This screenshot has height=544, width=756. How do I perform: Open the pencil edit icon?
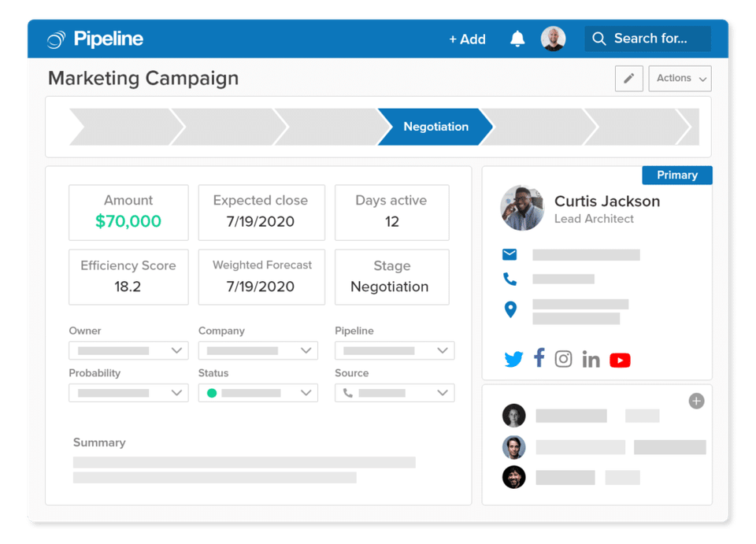pyautogui.click(x=628, y=79)
